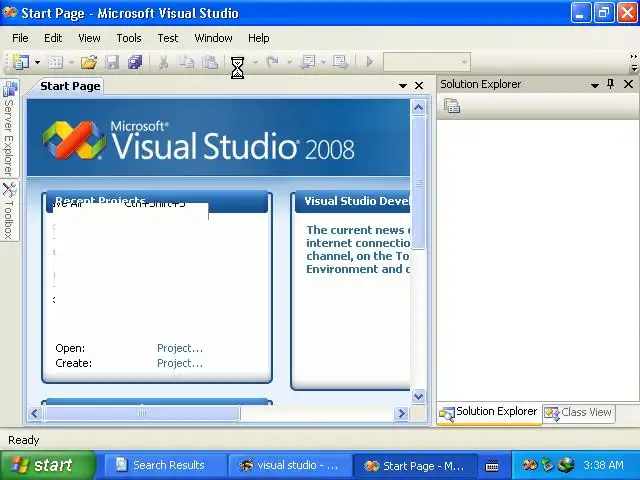
Task: Click the Open File folder icon
Action: pos(89,62)
